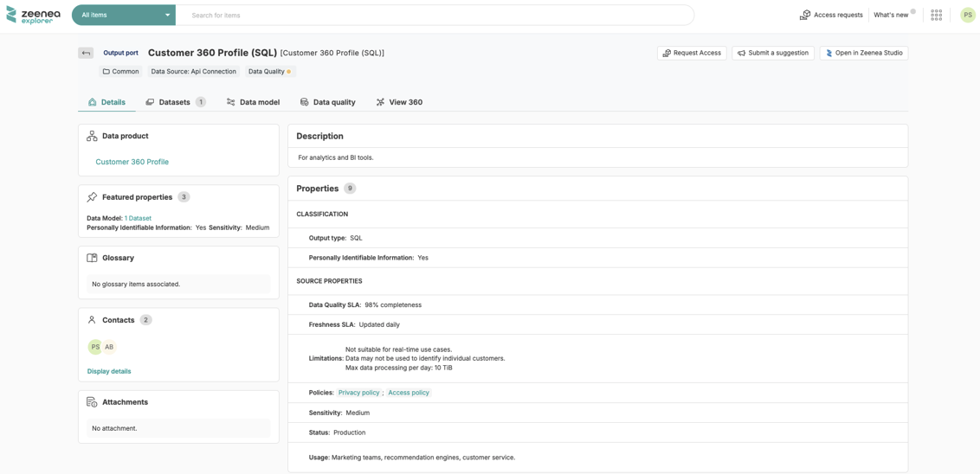The width and height of the screenshot is (980, 474).
Task: Expand contacts with Display details
Action: [109, 371]
